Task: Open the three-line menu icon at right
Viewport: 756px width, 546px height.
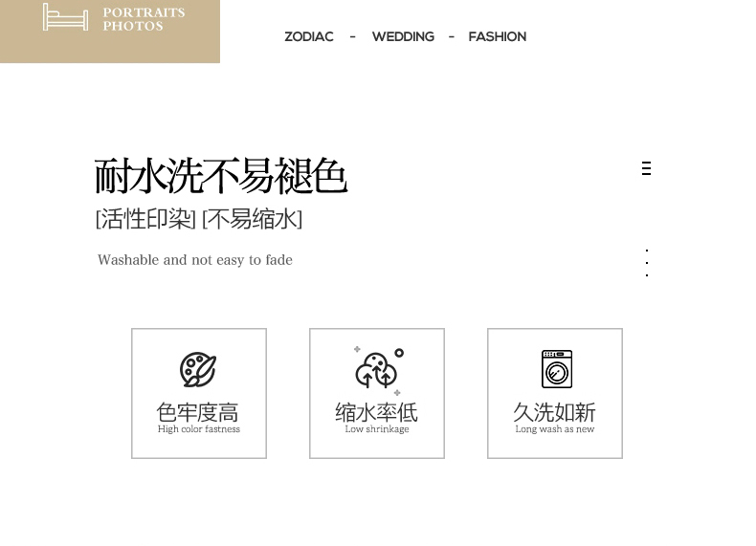Action: (x=647, y=168)
